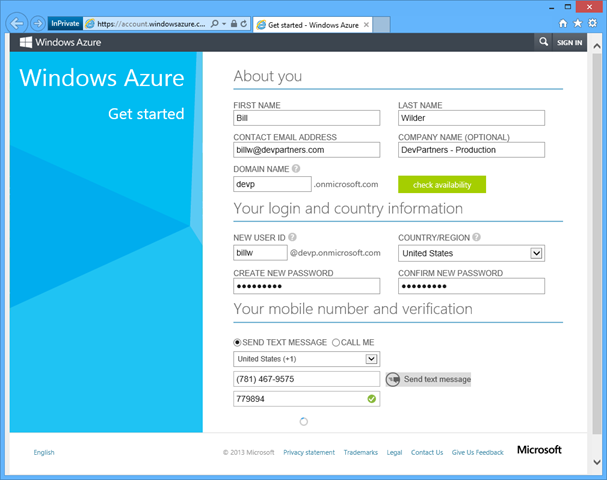
Task: Click the browser Forward arrow button
Action: tap(37, 22)
